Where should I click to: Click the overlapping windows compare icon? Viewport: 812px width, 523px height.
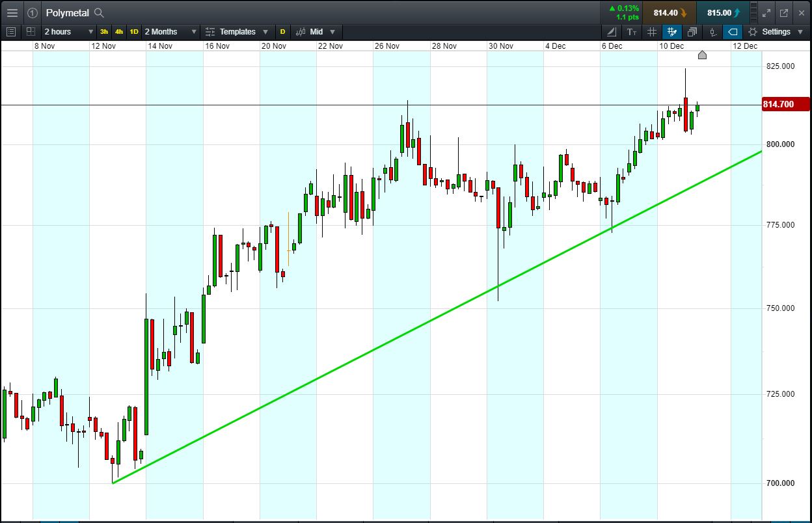coord(692,31)
